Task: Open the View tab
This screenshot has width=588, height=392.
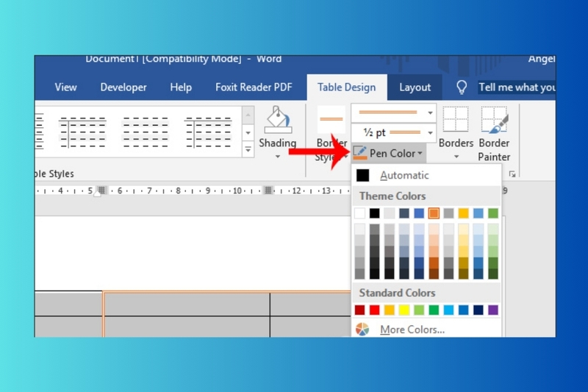Action: point(65,88)
